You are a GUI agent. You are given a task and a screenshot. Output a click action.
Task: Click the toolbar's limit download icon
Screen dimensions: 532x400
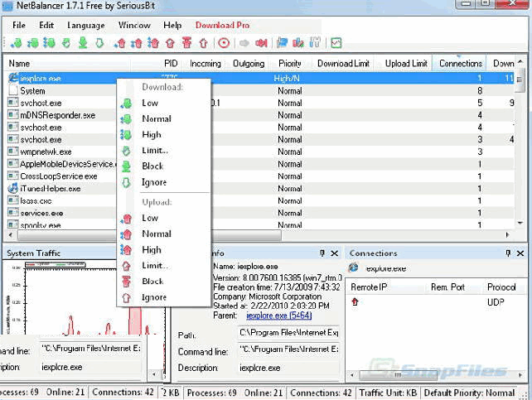[x=66, y=43]
